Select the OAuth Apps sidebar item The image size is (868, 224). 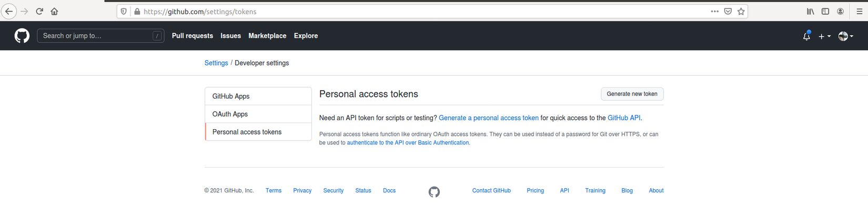(x=230, y=114)
